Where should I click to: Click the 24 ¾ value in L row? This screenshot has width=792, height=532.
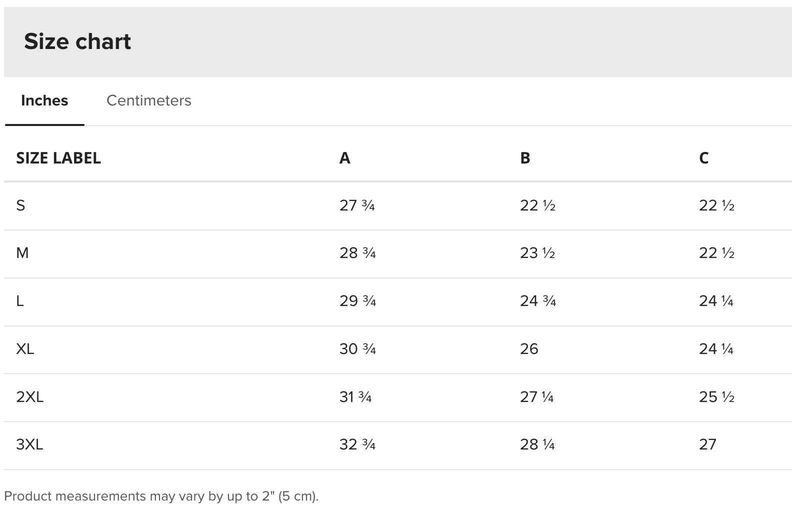(537, 301)
